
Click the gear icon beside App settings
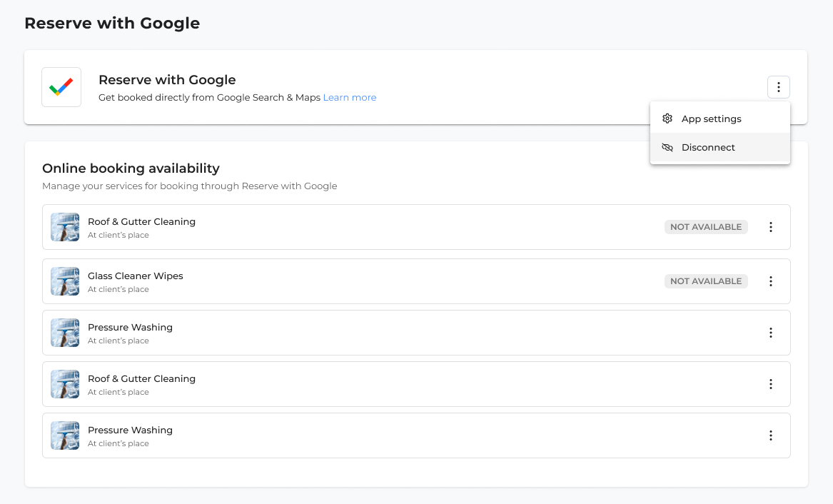667,119
